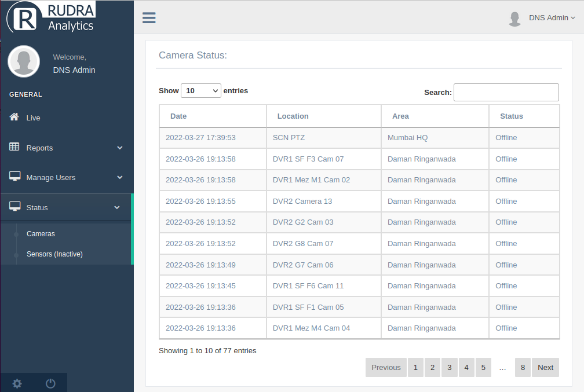This screenshot has width=584, height=392.
Task: Click the welcome profile picture in sidebar
Action: (24, 61)
